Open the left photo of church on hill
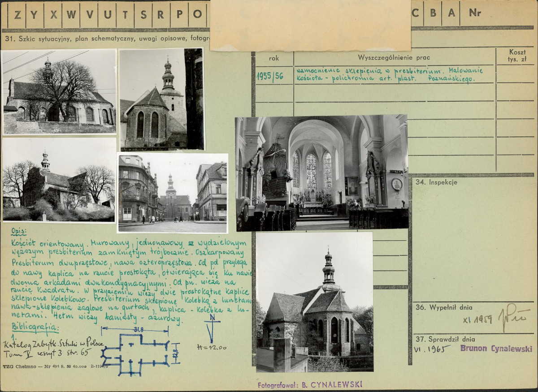The width and height of the screenshot is (538, 392). tap(59, 180)
